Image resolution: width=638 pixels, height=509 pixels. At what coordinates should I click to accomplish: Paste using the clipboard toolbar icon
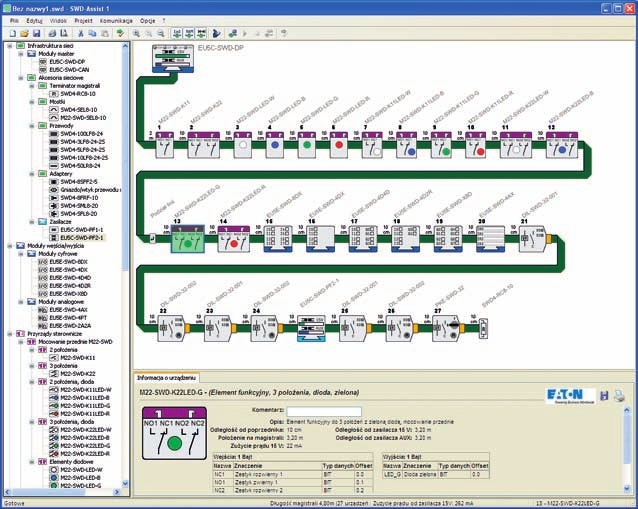105,33
